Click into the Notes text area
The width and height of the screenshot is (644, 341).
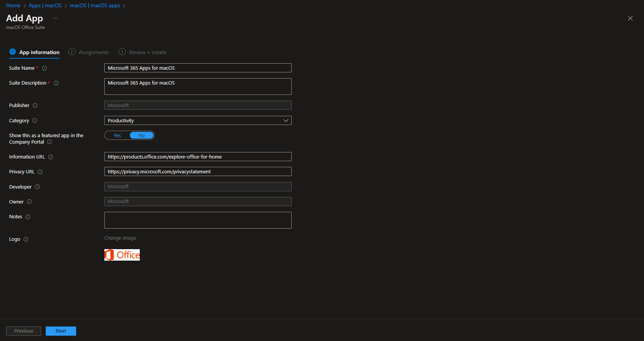pos(198,220)
